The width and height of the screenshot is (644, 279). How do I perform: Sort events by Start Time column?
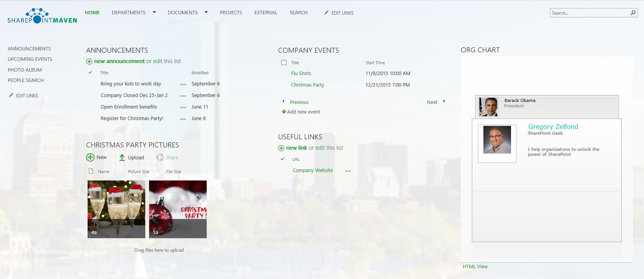[375, 63]
